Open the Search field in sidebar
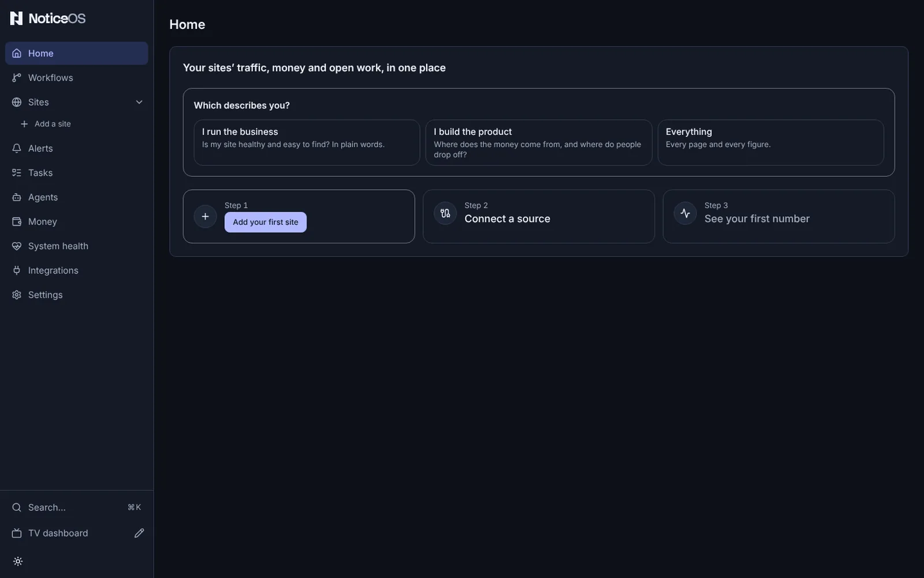Image resolution: width=924 pixels, height=578 pixels. click(77, 507)
